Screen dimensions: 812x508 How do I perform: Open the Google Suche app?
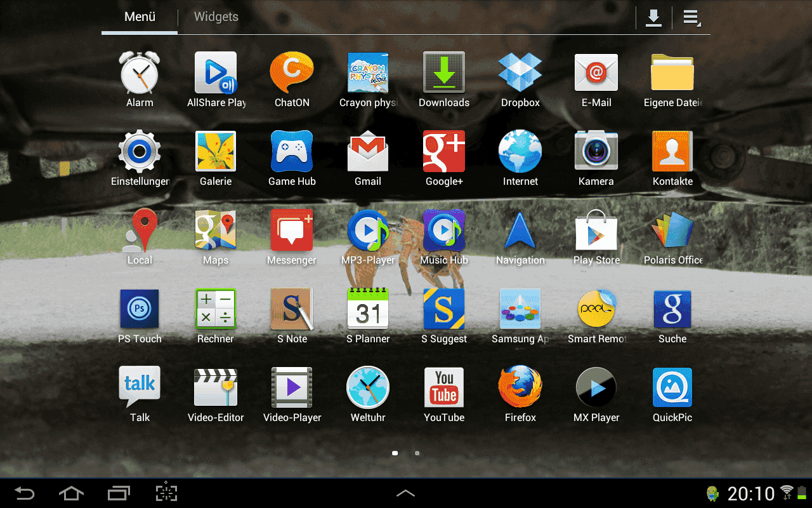(x=672, y=316)
